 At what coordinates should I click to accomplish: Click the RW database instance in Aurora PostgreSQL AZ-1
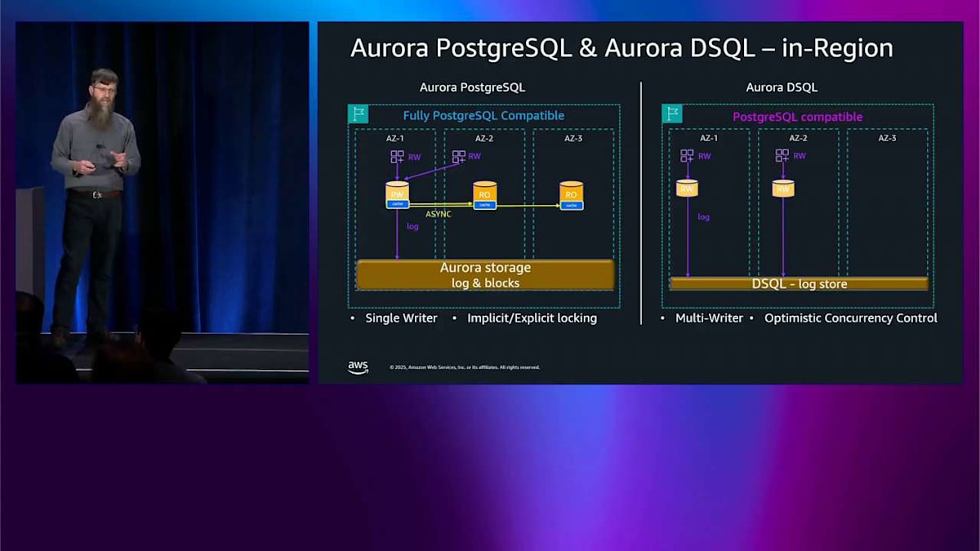(397, 195)
